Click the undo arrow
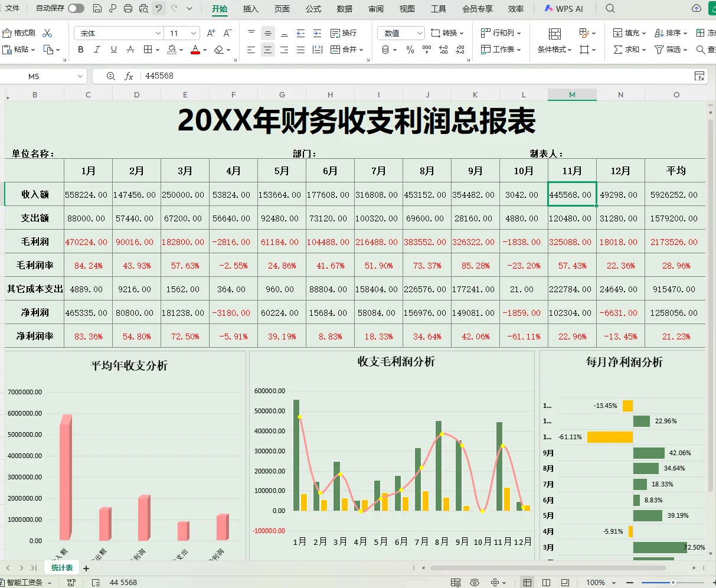This screenshot has height=588, width=716. click(159, 8)
